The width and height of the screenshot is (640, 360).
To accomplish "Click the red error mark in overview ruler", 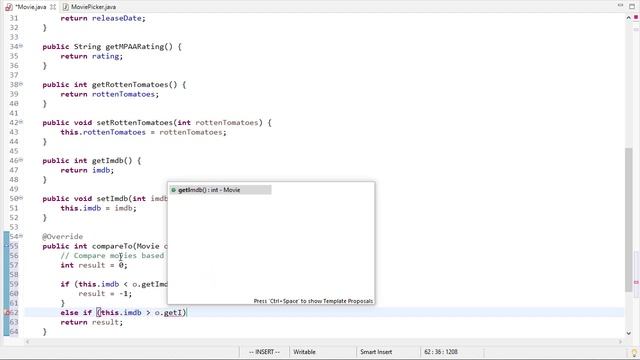I will (636, 282).
